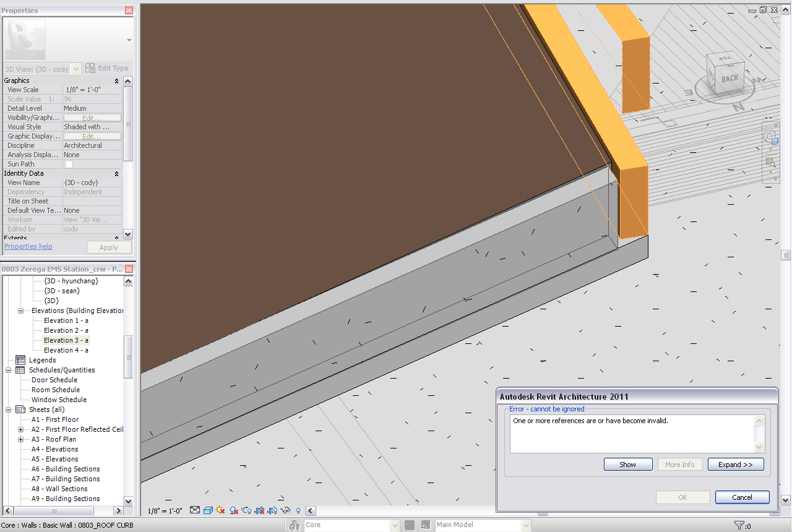Expand the Schedules/Quantities tree node
Screen dimensions: 792x532
pos(8,370)
